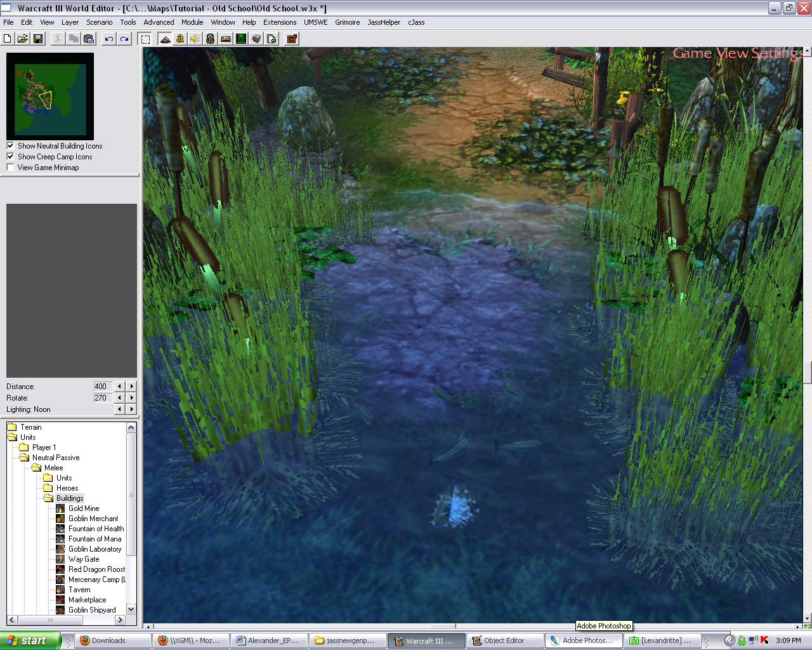This screenshot has height=650, width=812.
Task: Click the tree panel down scroll arrow
Action: pos(131,609)
